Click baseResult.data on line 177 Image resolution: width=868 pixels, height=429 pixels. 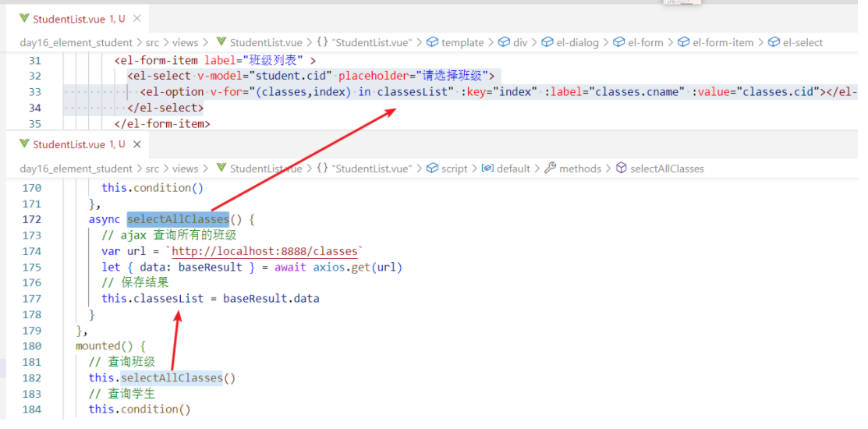[x=271, y=299]
